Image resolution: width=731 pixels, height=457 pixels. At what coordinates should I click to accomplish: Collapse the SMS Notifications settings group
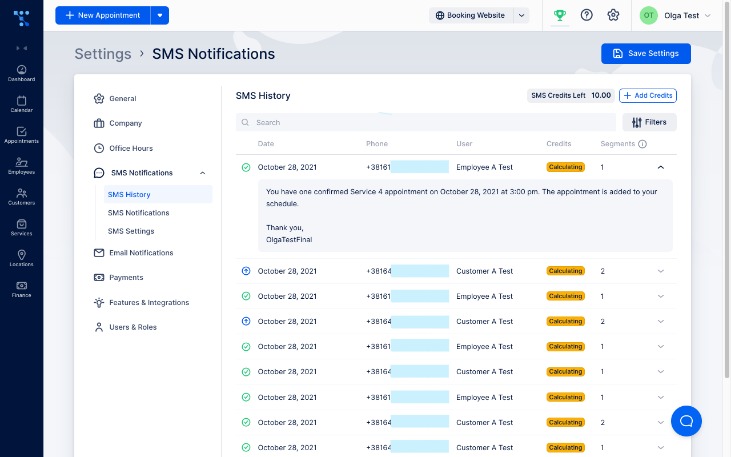pyautogui.click(x=203, y=173)
